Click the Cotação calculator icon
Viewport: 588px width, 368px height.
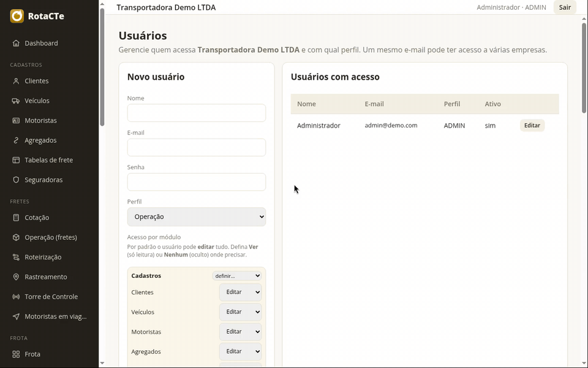click(16, 217)
